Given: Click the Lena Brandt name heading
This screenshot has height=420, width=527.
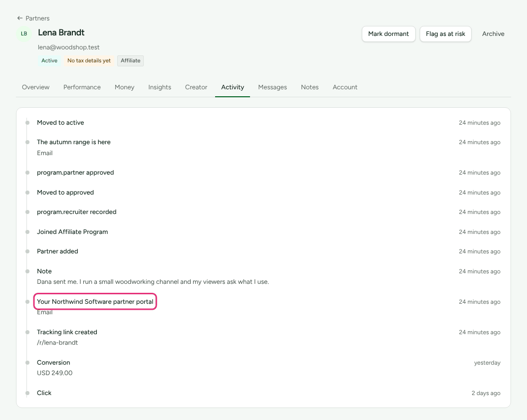Looking at the screenshot, I should point(61,32).
